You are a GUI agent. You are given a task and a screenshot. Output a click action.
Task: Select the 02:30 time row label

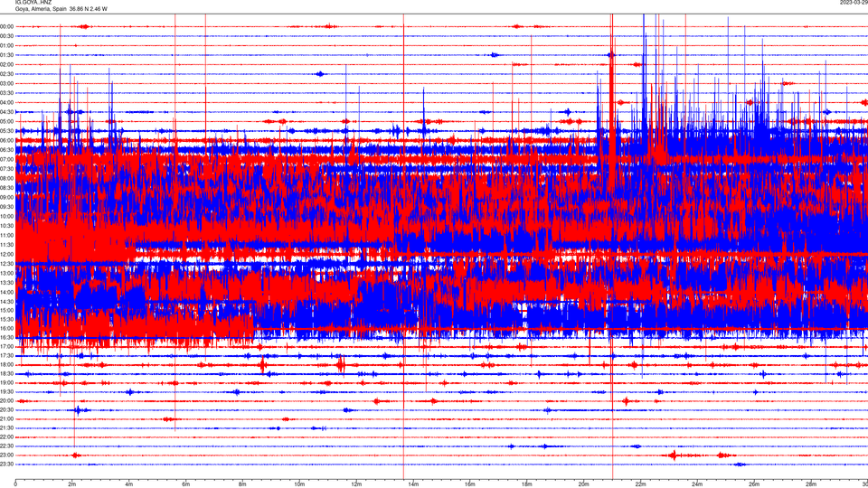(x=6, y=74)
